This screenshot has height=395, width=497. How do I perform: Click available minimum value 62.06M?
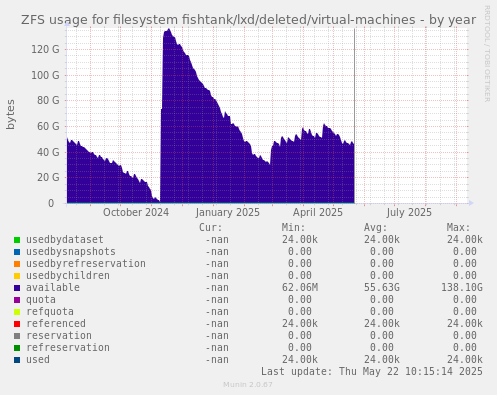[x=300, y=287]
